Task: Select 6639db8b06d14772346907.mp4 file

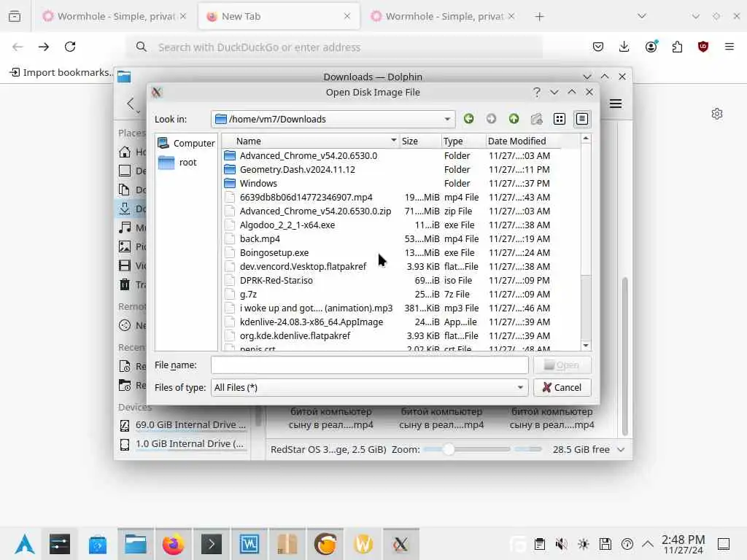Action: (306, 197)
